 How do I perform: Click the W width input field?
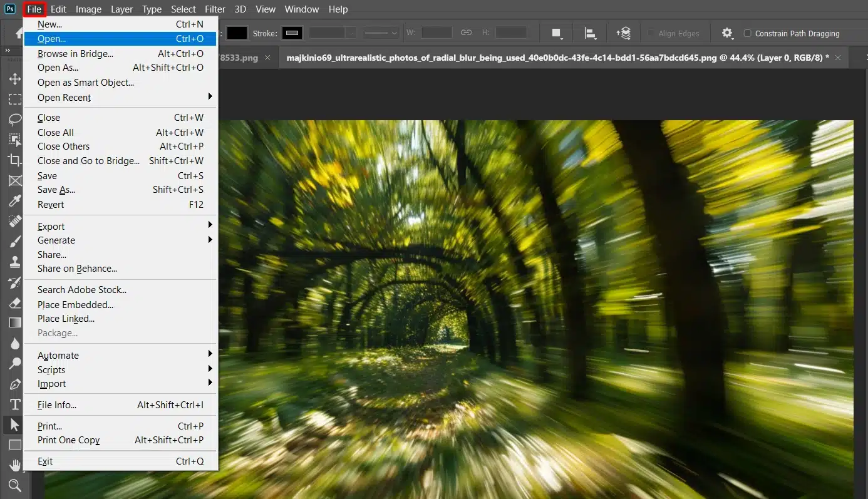point(437,33)
